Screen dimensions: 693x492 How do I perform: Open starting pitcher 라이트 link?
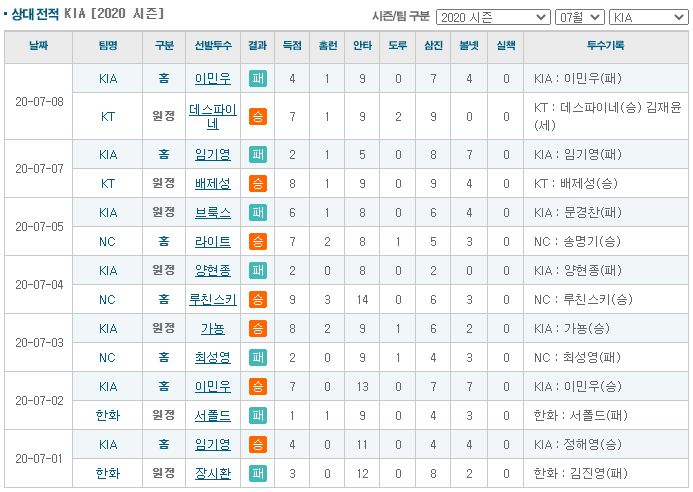coord(213,241)
